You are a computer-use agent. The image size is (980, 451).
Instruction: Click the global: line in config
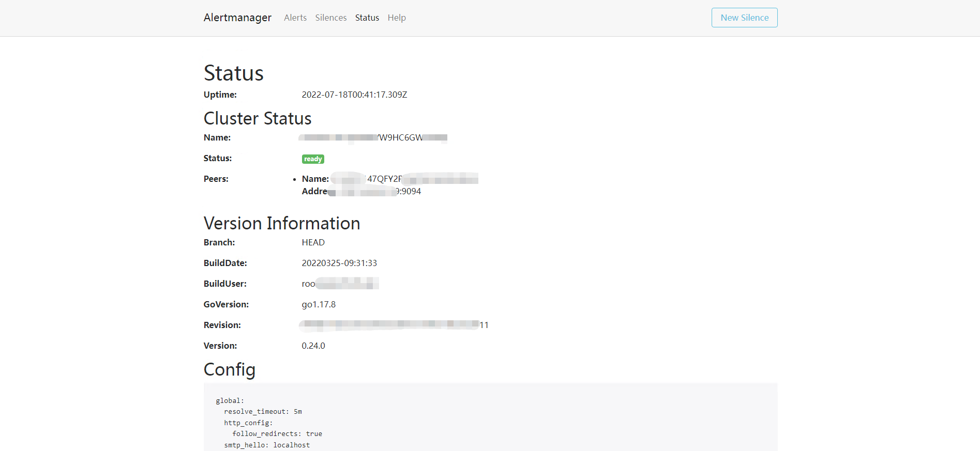pyautogui.click(x=230, y=401)
